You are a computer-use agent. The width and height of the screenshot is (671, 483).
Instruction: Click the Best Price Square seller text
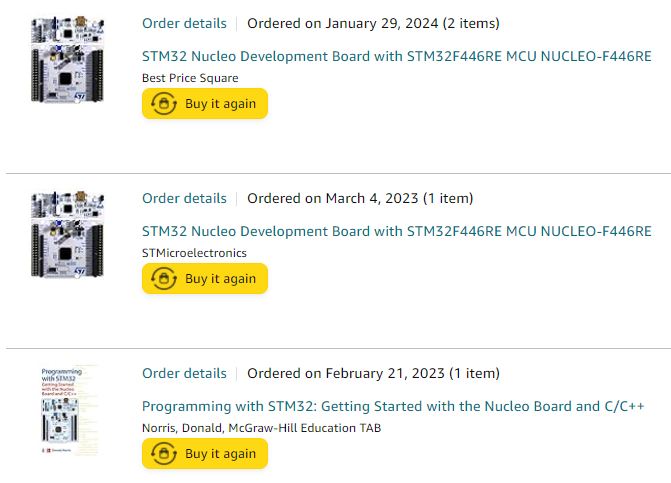tap(190, 78)
